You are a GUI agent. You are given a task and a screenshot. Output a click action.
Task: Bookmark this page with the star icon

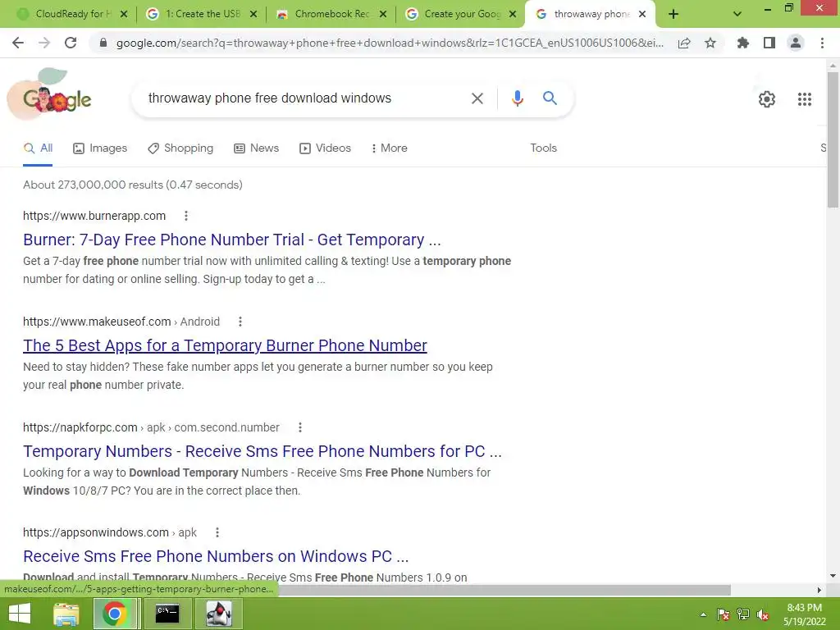click(710, 43)
